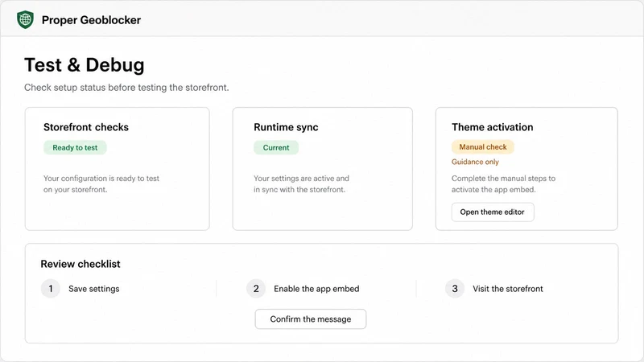Viewport: 644px width, 362px height.
Task: Click the Proper Geoblocker app name text
Action: coord(91,20)
